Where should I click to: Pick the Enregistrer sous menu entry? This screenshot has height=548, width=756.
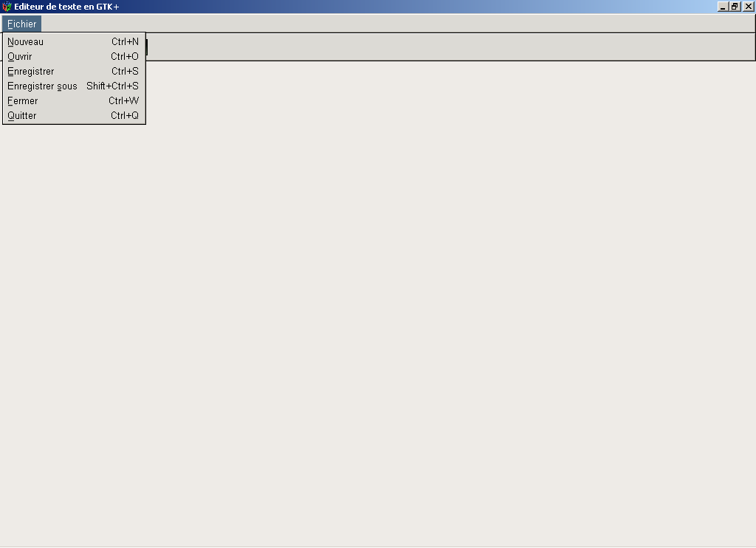coord(42,86)
